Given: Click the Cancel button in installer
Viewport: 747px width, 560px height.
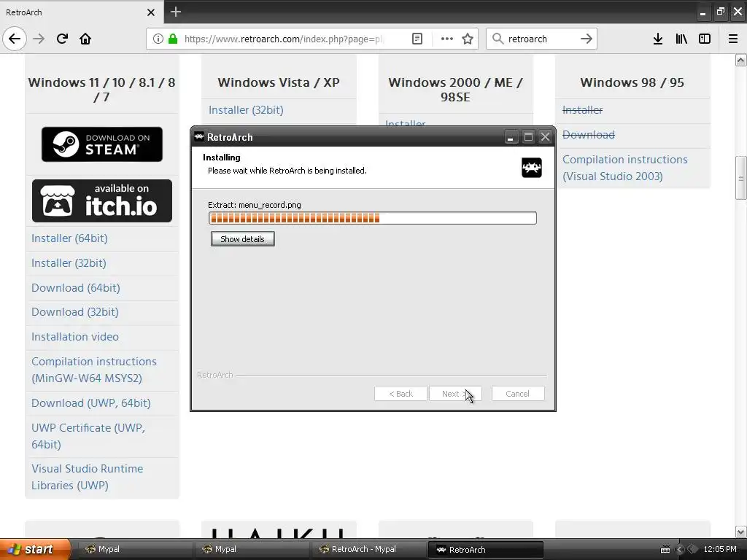Looking at the screenshot, I should (x=517, y=394).
